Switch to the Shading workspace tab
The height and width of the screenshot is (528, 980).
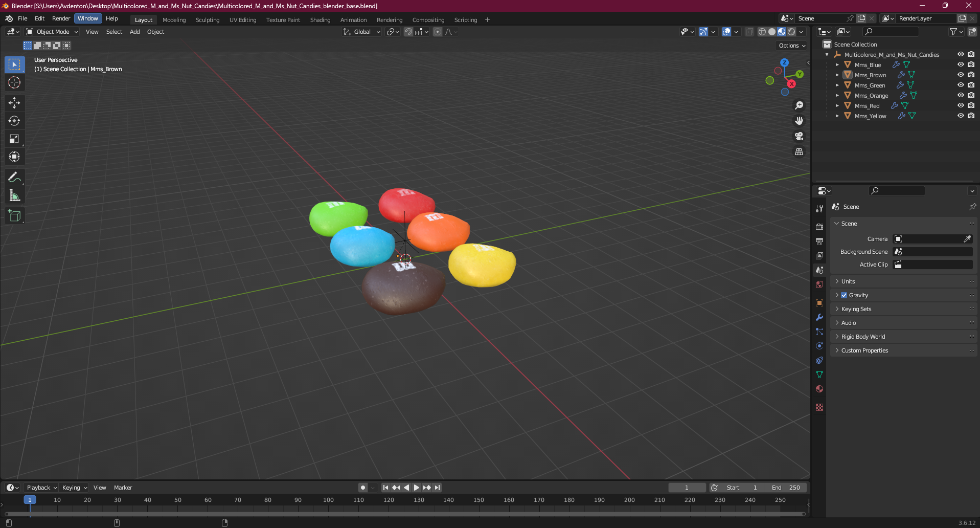click(321, 20)
